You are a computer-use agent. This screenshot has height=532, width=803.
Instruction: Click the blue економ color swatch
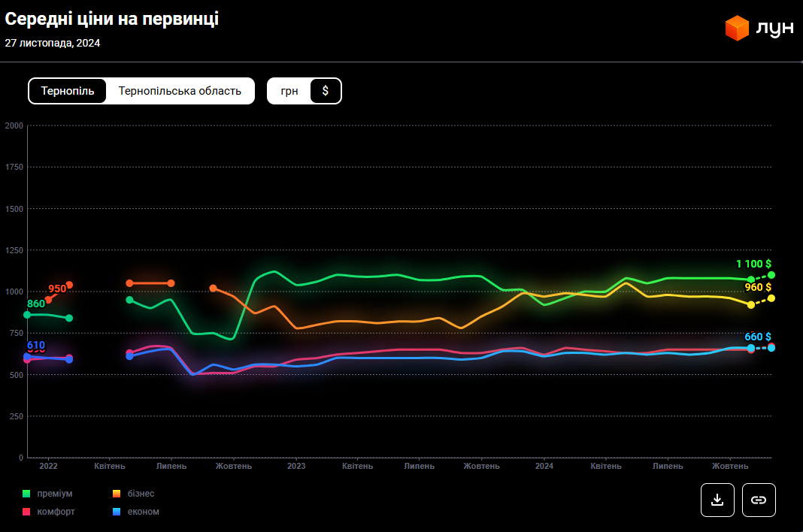[117, 512]
